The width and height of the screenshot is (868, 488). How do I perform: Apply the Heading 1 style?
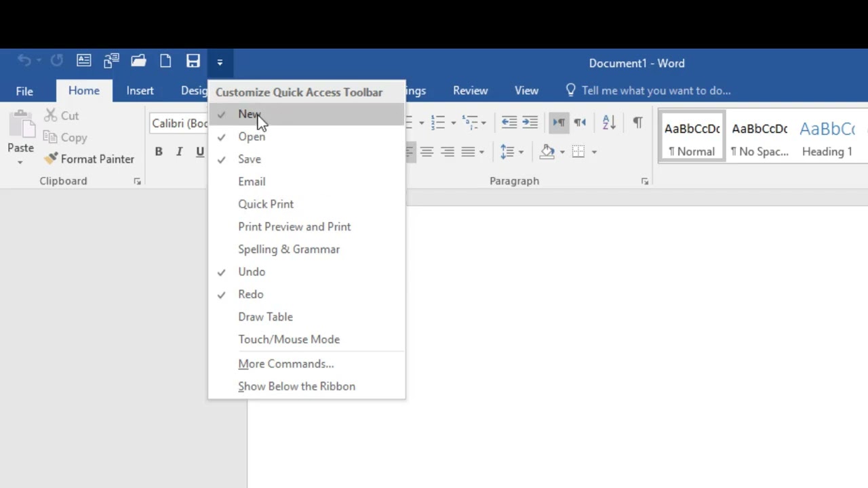(x=827, y=138)
